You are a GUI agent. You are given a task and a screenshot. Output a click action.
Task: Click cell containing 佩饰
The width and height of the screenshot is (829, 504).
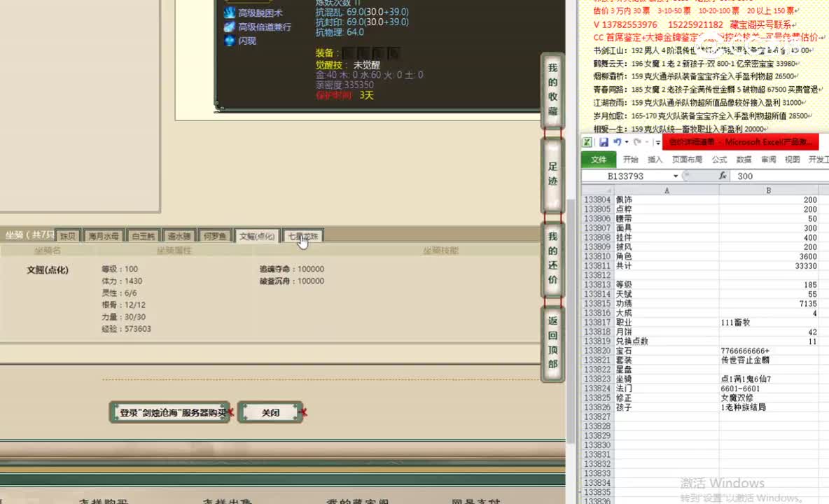tap(666, 199)
